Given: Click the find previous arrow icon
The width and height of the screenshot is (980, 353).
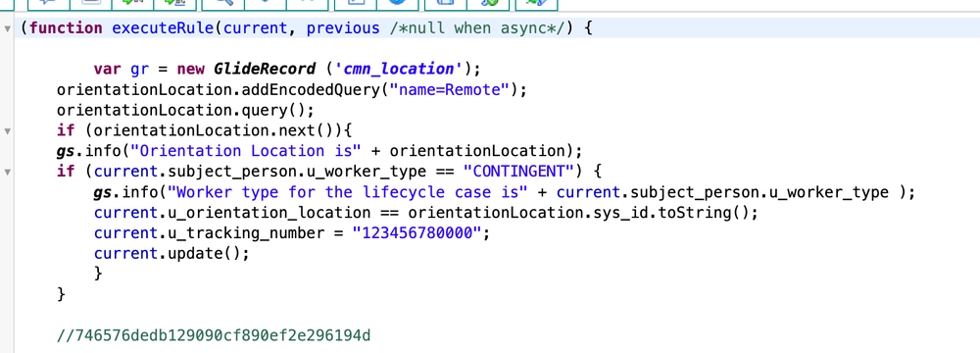Looking at the screenshot, I should (x=308, y=3).
